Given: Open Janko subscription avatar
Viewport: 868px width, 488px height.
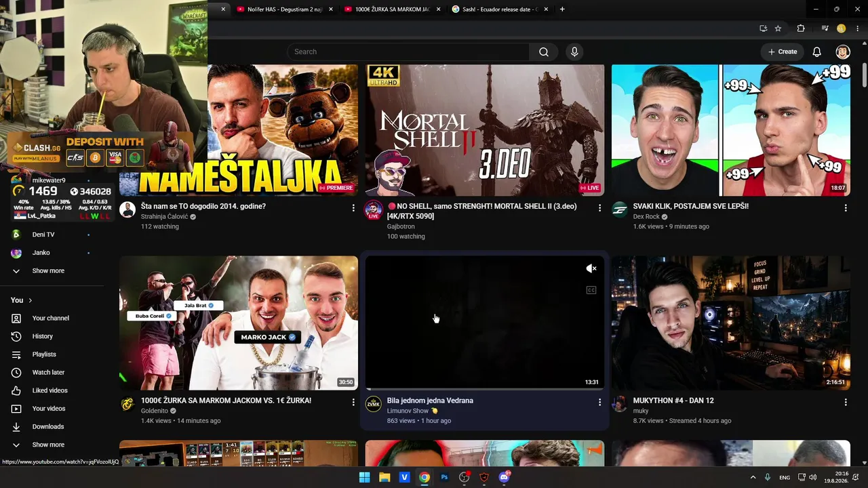Looking at the screenshot, I should click(x=16, y=253).
